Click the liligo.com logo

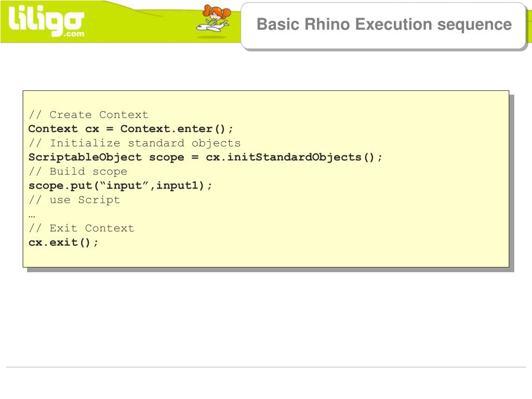pos(46,22)
